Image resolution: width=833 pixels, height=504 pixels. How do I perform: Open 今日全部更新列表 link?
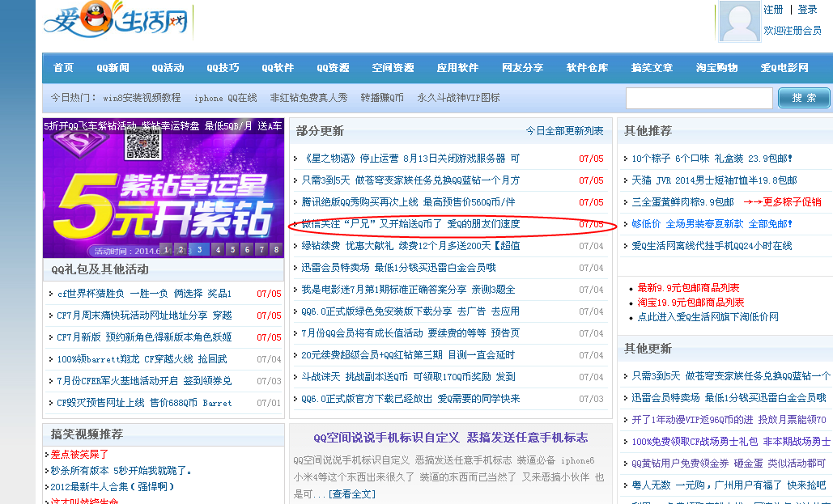[x=565, y=130]
